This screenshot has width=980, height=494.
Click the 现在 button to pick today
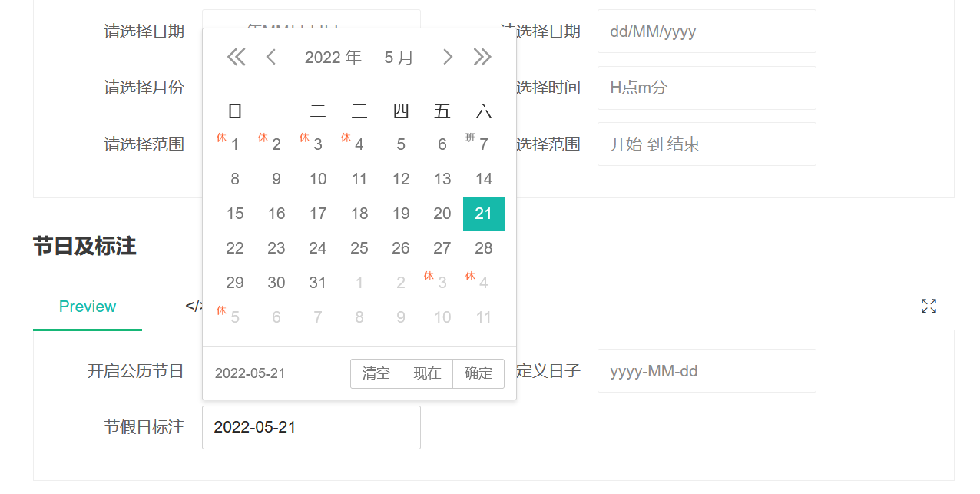point(427,373)
